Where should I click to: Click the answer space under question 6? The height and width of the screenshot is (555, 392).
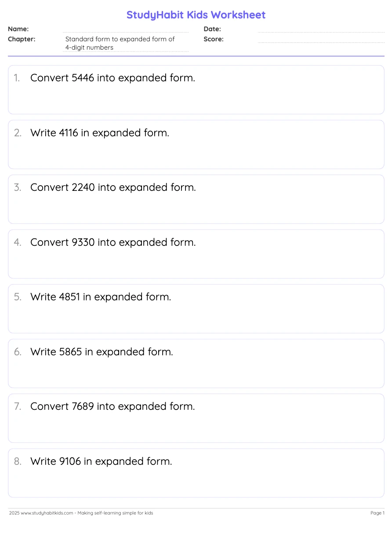[196, 373]
